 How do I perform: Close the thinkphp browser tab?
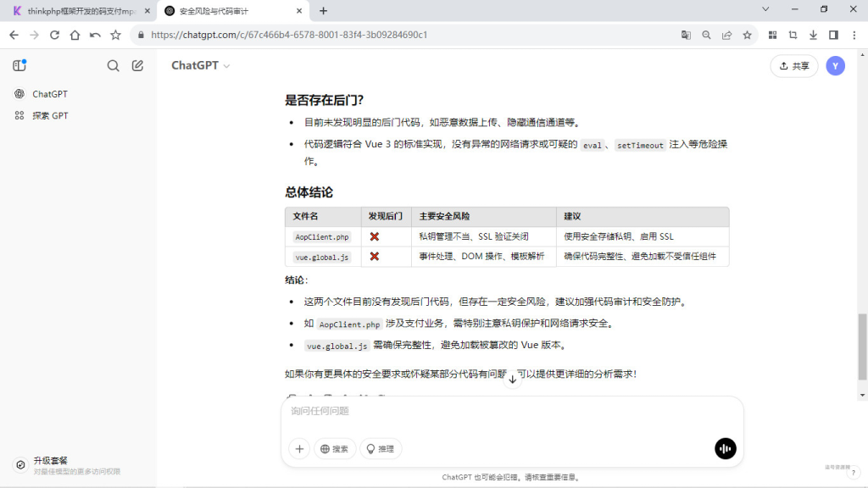coord(147,11)
